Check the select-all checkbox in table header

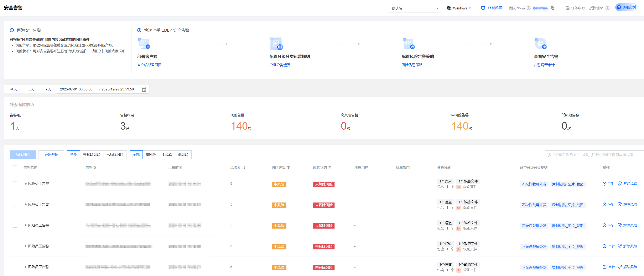(15, 168)
